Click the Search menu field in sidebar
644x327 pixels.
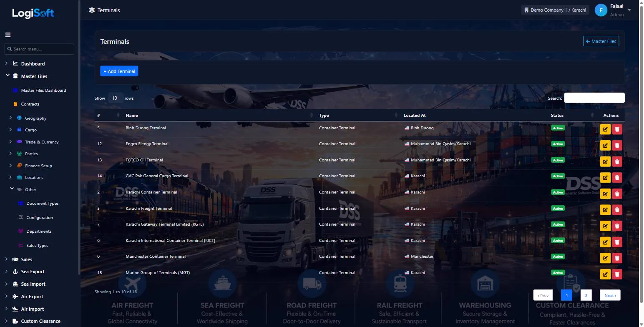click(39, 49)
